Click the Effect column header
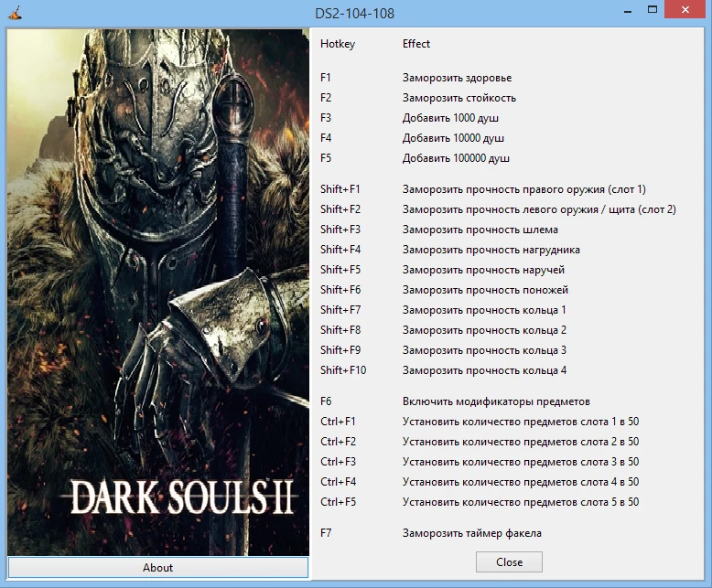This screenshot has width=712, height=588. 415,44
